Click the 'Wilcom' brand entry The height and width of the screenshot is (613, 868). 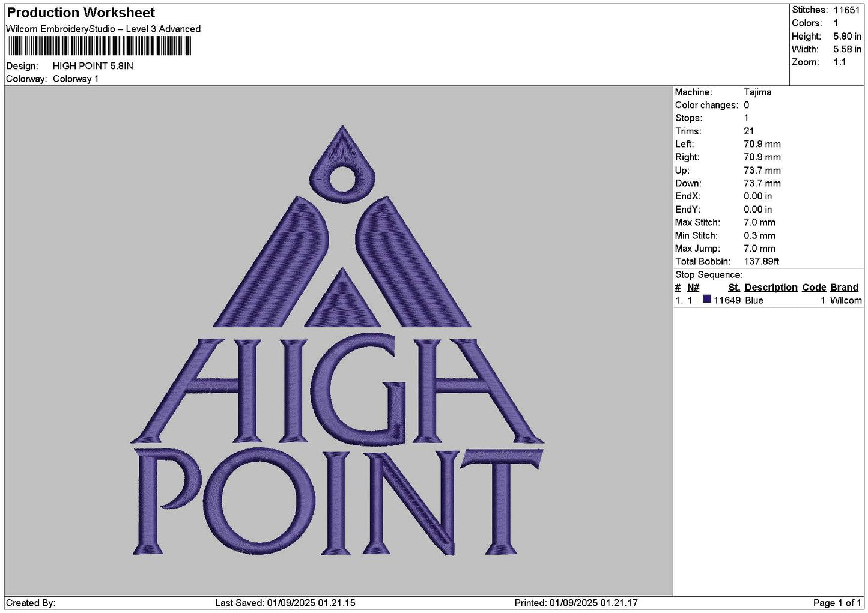(846, 300)
